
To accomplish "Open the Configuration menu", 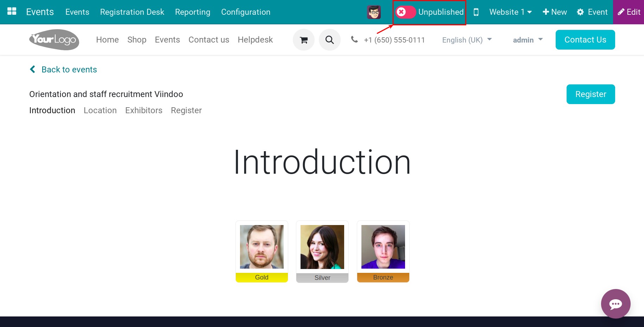I will 246,12.
